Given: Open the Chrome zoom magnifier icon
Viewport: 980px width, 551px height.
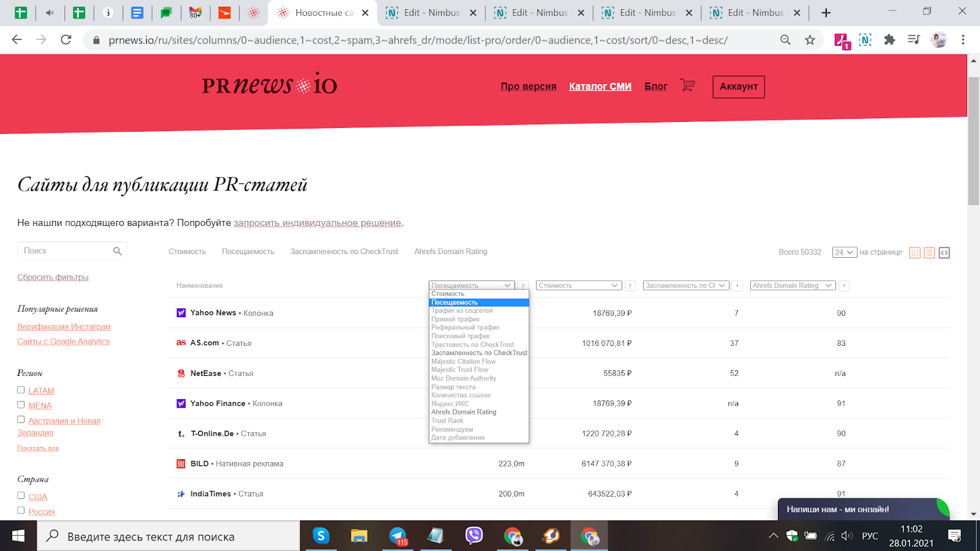Looking at the screenshot, I should (x=785, y=40).
